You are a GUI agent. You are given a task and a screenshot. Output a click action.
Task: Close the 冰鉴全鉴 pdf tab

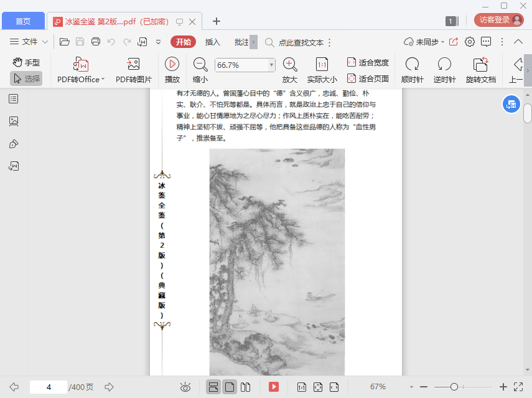192,22
